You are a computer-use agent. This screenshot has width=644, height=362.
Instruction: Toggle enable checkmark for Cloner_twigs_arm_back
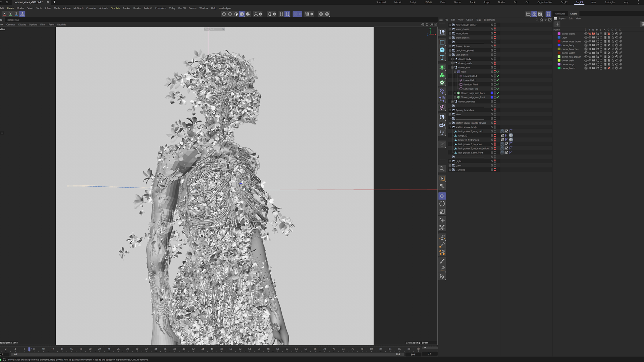[498, 93]
